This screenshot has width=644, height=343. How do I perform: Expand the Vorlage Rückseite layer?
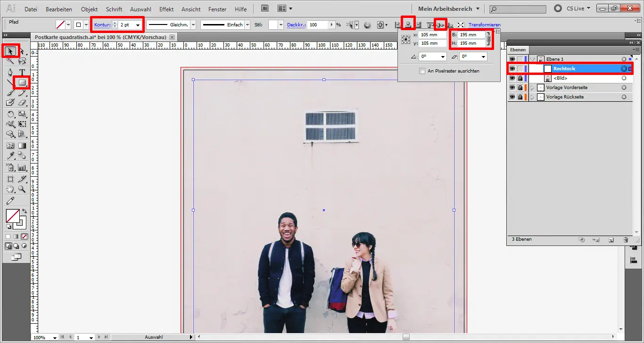point(531,97)
